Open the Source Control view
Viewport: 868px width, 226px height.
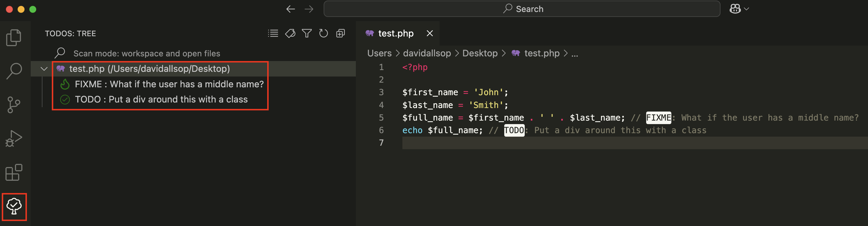tap(14, 105)
